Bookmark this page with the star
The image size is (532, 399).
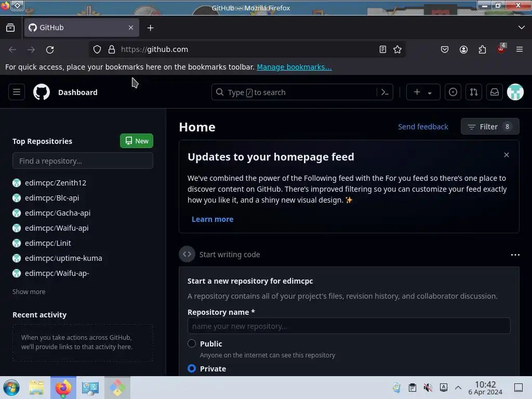pos(397,49)
